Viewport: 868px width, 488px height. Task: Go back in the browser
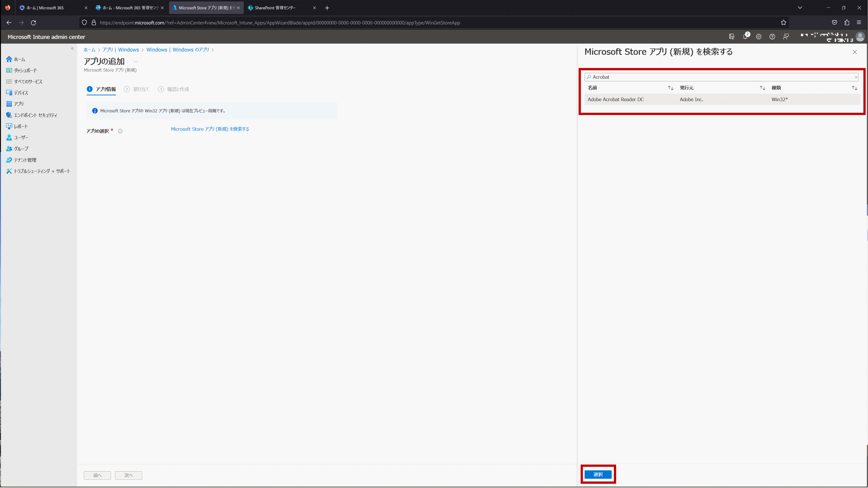pos(9,23)
